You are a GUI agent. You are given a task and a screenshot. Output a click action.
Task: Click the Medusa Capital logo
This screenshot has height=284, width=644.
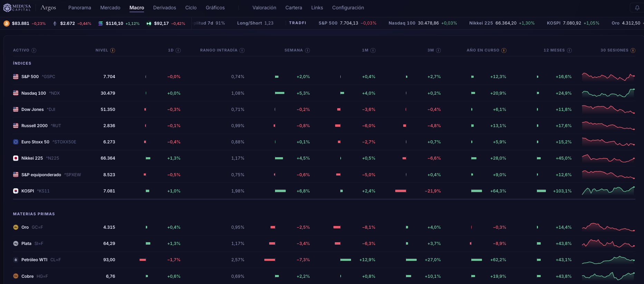point(17,8)
